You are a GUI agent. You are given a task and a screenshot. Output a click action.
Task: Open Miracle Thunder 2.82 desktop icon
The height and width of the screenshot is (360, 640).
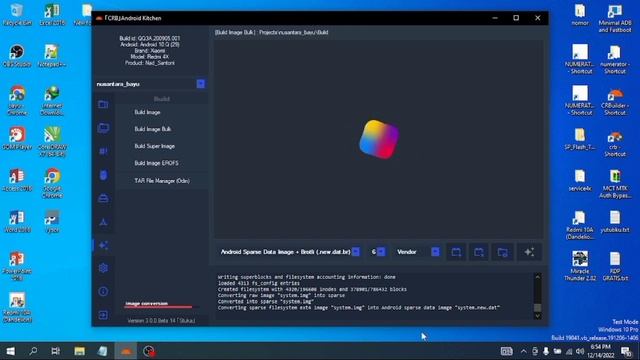click(580, 266)
